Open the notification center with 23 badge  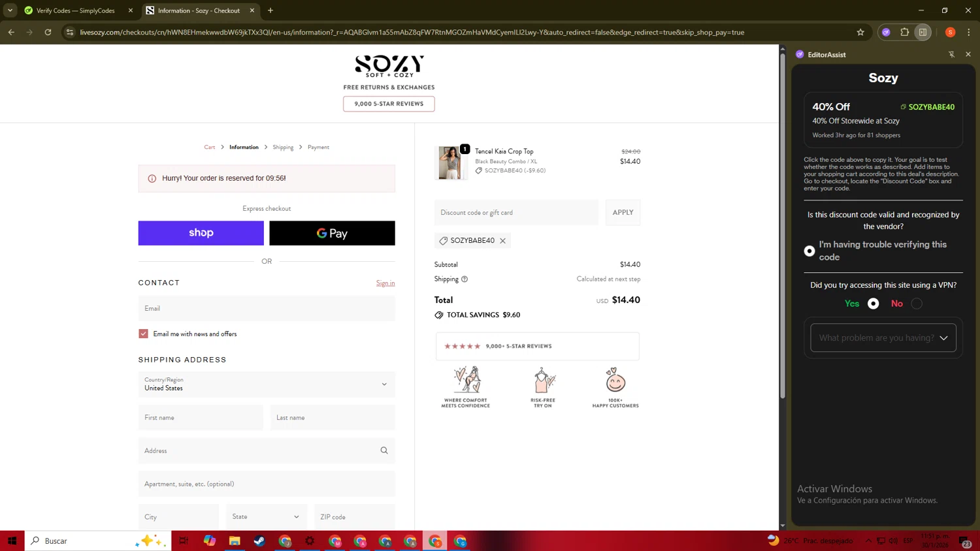coord(965,541)
